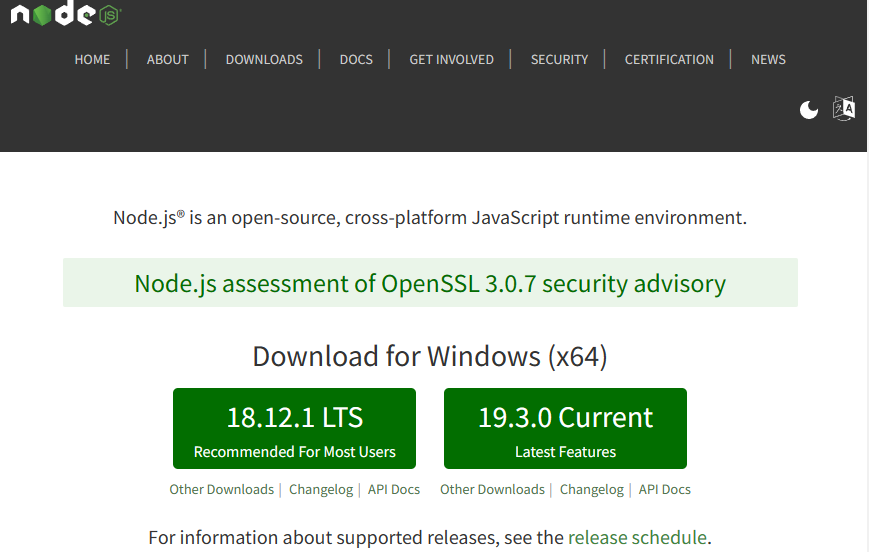Image resolution: width=869 pixels, height=552 pixels.
Task: Open the SECURITY menu item
Action: (x=559, y=59)
